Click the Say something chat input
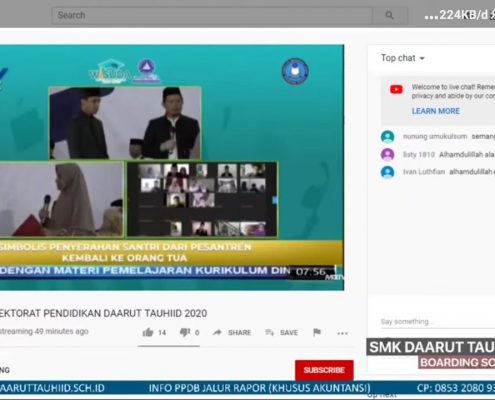Viewport: 495px width, 400px height. (x=437, y=322)
